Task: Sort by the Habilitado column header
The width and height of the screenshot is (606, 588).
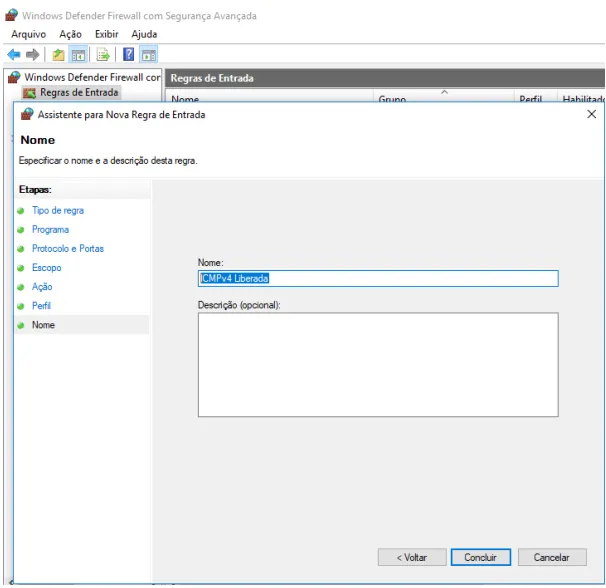Action: pos(582,98)
